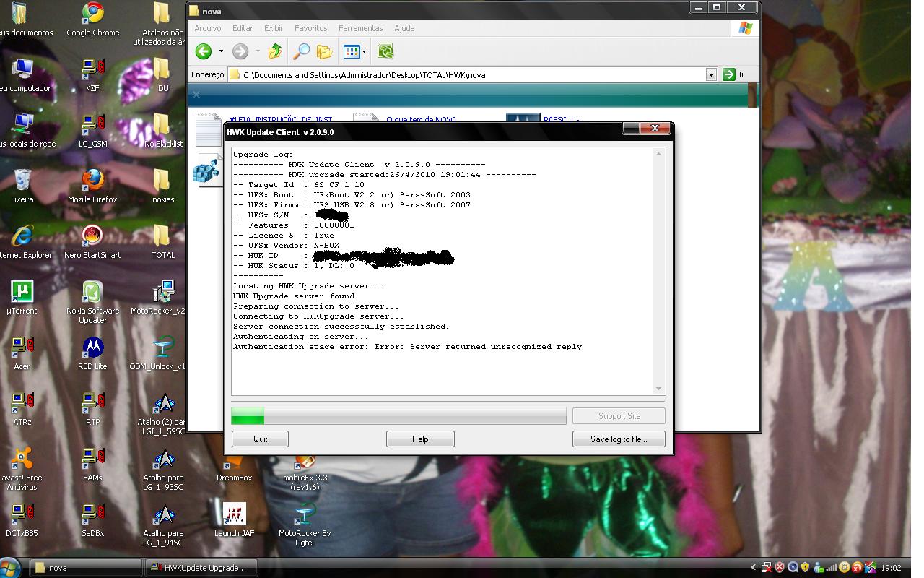Screen dimensions: 924x578
Task: Open the ATRz desktop shortcut
Action: [22, 408]
